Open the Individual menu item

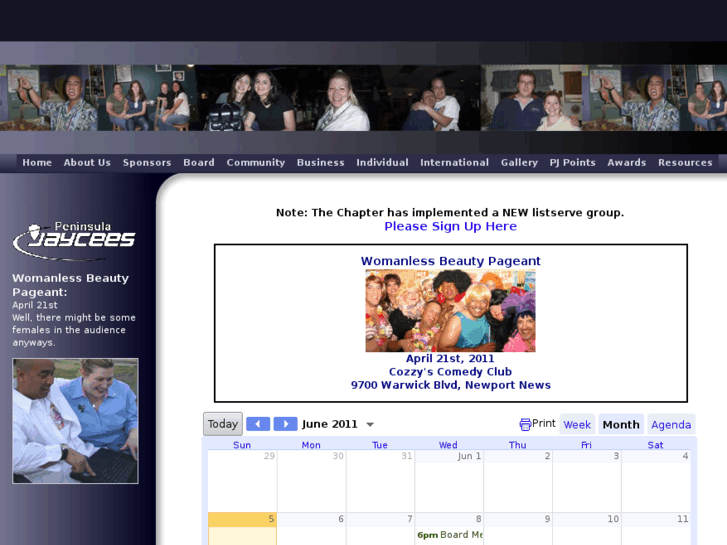382,162
